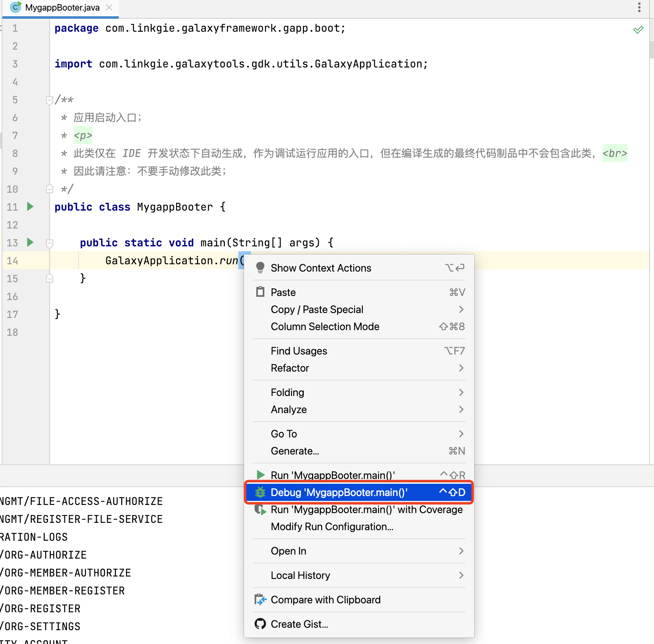The image size is (654, 644).
Task: Expand the Local History submenu
Action: 359,575
